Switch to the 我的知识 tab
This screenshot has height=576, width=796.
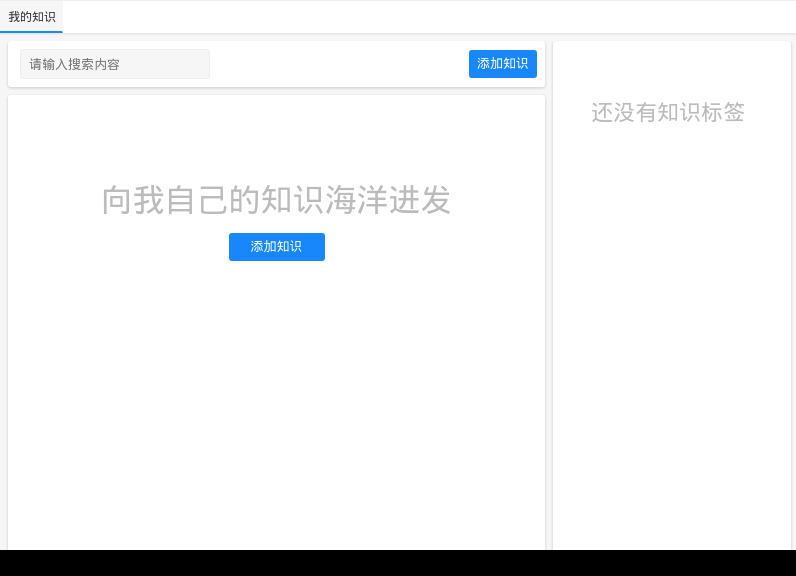[x=31, y=17]
